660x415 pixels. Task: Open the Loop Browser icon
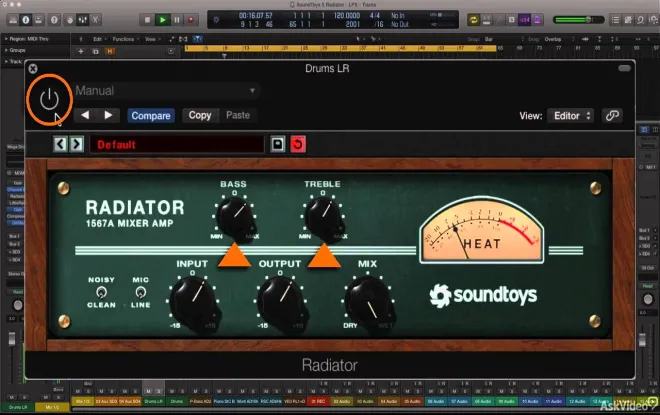[641, 20]
